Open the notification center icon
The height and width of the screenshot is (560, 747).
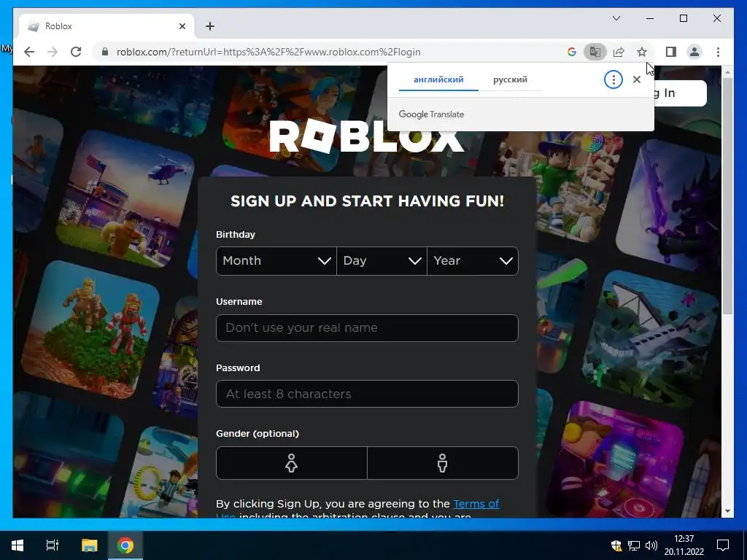pos(723,545)
